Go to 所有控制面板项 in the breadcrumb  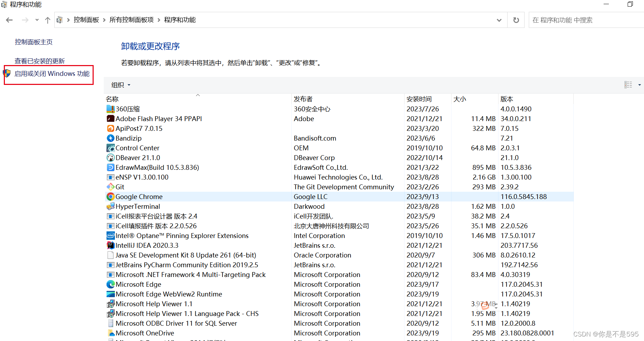(x=132, y=20)
